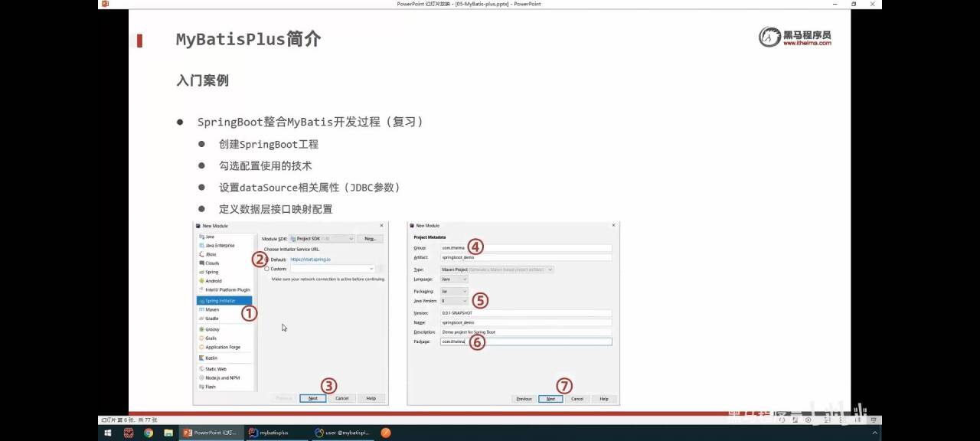Open the Windows Start menu
Viewport: 980px width, 441px height.
(108, 433)
